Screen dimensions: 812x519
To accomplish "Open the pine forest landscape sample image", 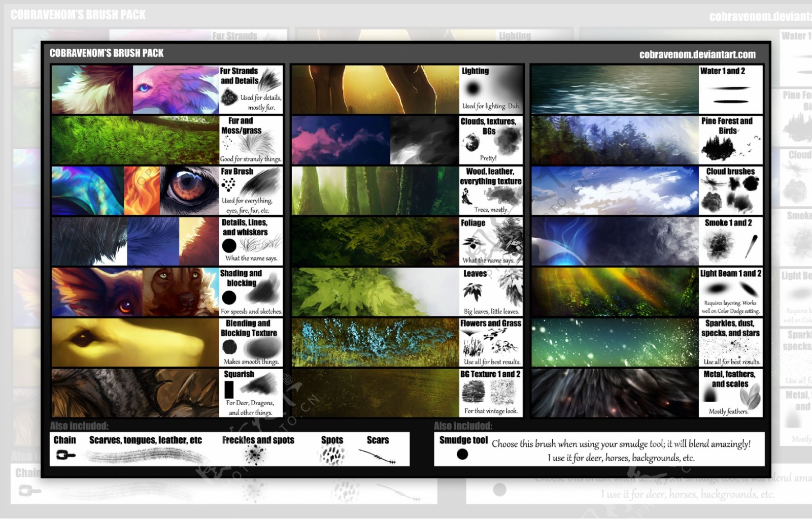I will click(615, 140).
